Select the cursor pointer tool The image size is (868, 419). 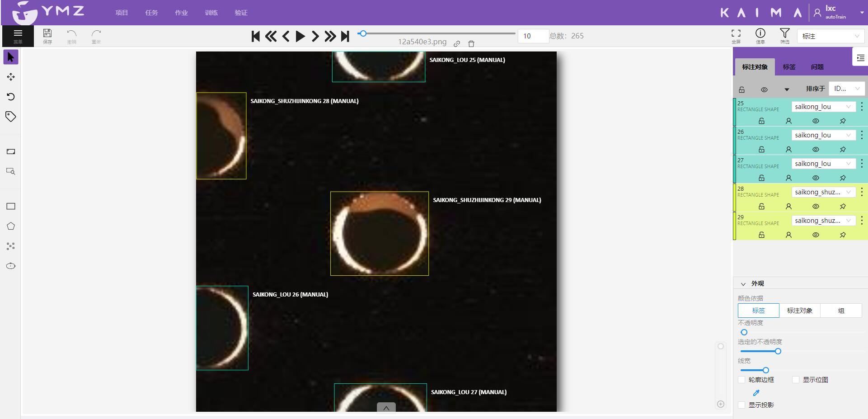coord(11,57)
